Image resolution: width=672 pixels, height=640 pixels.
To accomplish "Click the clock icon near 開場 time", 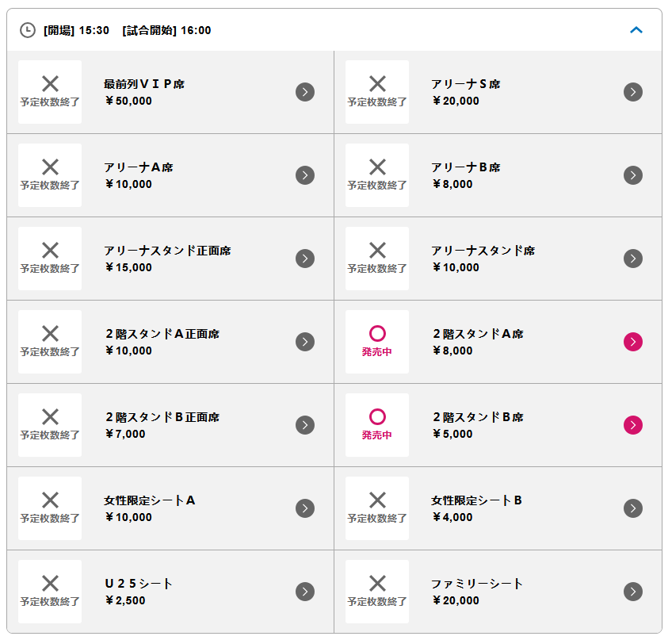I will point(28,30).
